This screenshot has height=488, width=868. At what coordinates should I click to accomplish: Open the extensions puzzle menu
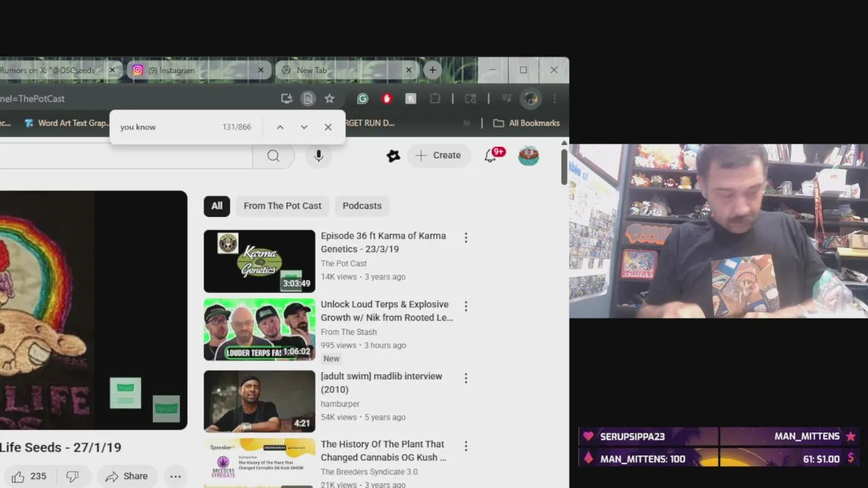pyautogui.click(x=435, y=99)
